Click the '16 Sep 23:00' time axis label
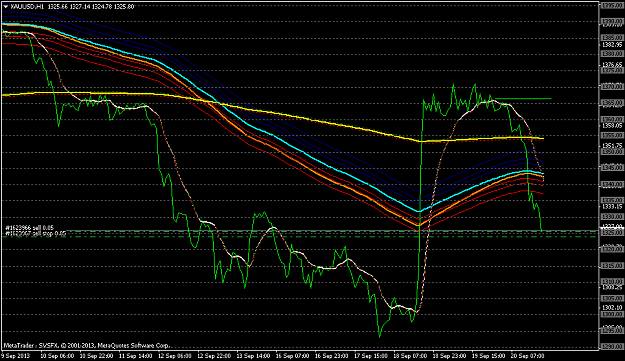625x361 pixels. pyautogui.click(x=331, y=356)
